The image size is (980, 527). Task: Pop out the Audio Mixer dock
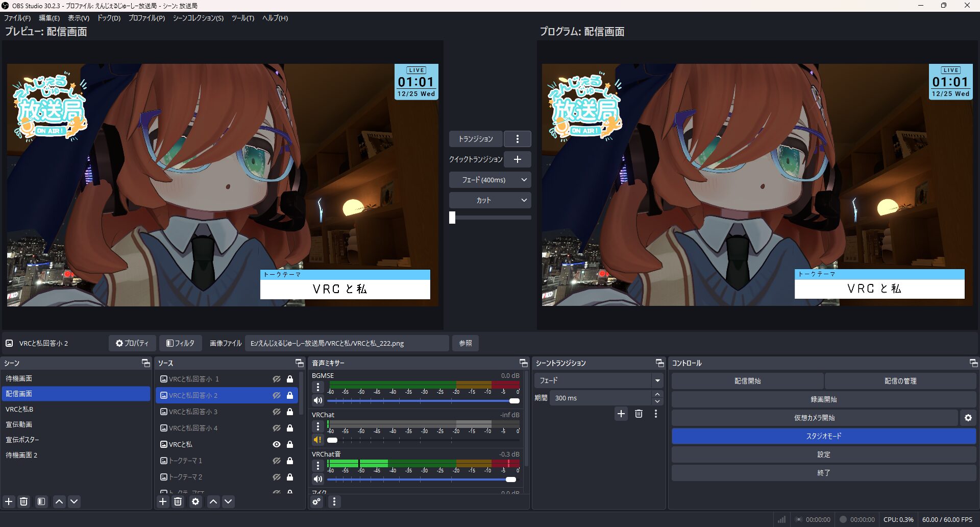524,363
